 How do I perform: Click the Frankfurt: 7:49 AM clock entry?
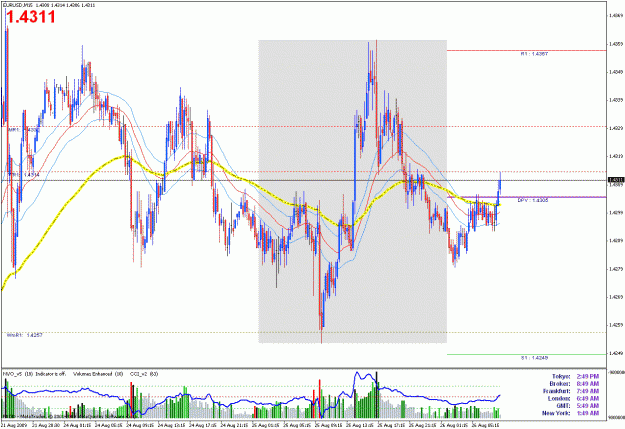(571, 391)
